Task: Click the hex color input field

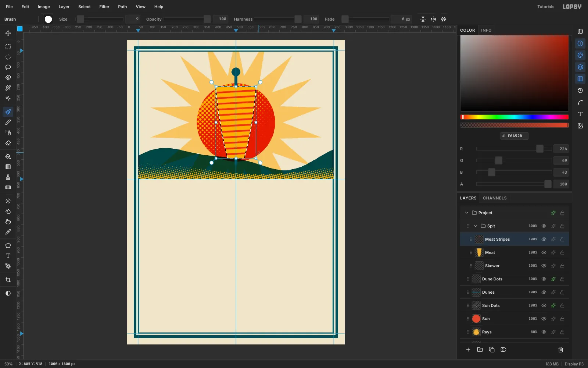Action: [514, 136]
